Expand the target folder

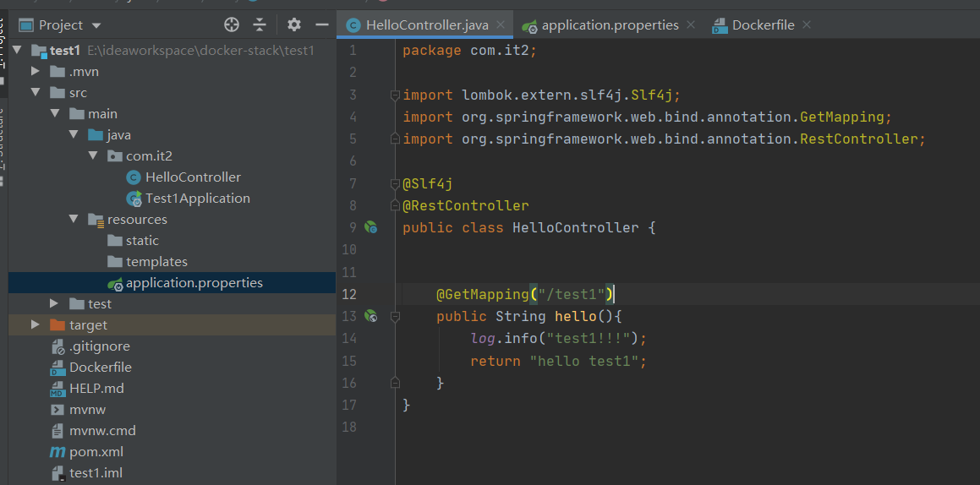[35, 324]
